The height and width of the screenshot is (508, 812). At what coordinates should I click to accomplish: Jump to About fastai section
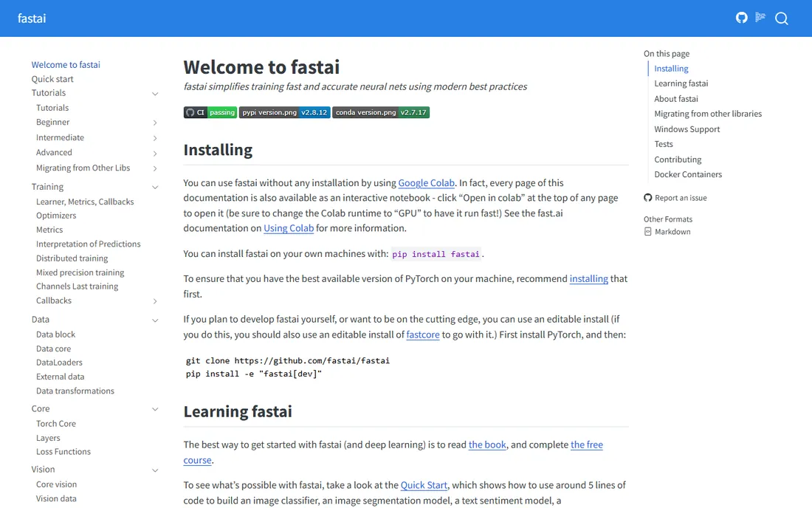675,98
